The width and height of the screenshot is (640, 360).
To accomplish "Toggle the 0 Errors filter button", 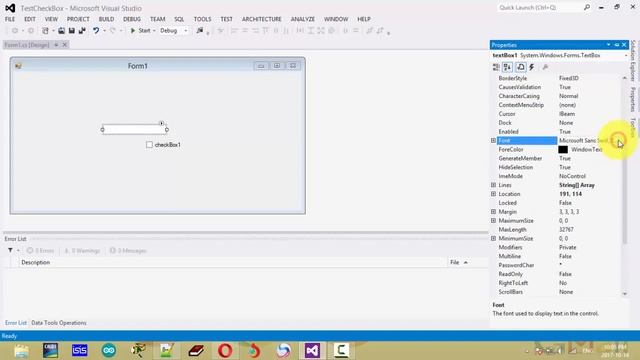I will point(40,251).
